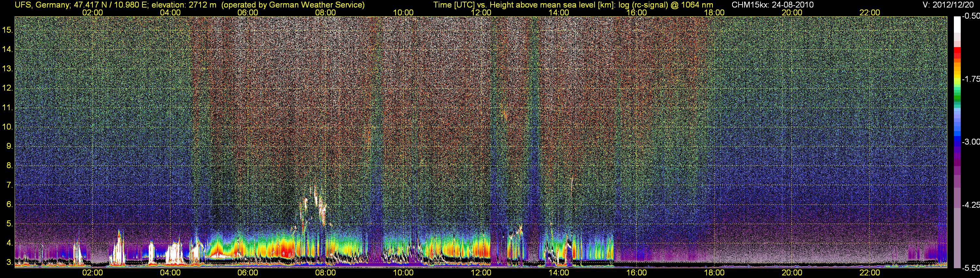Select the 08:00 label on the top time axis
This screenshot has width=980, height=278.
(326, 12)
